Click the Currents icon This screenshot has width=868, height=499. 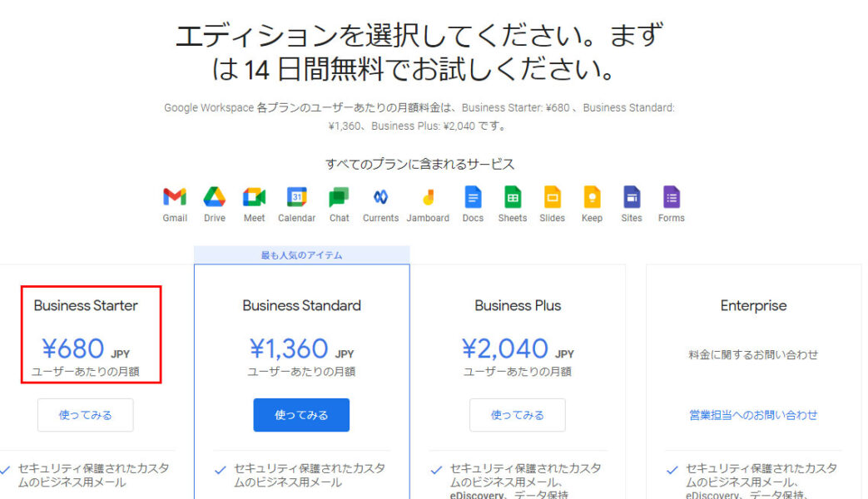pyautogui.click(x=380, y=197)
